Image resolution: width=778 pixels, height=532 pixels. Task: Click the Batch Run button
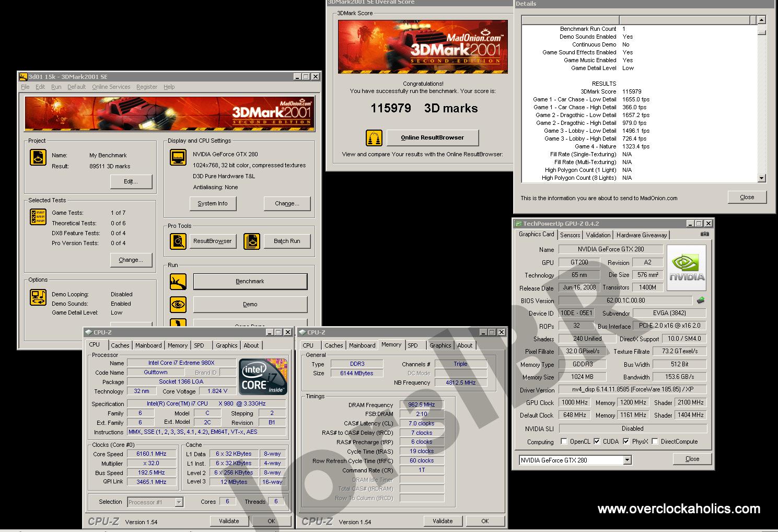(x=287, y=241)
